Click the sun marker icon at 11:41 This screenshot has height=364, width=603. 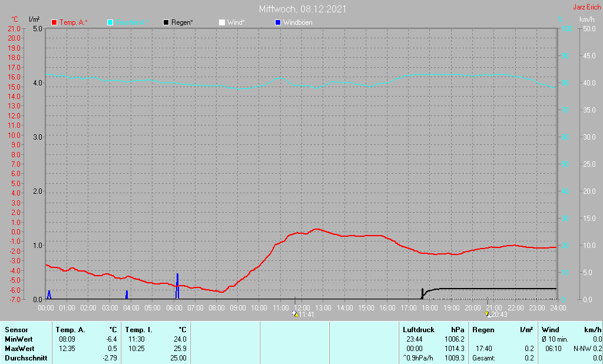click(x=295, y=314)
